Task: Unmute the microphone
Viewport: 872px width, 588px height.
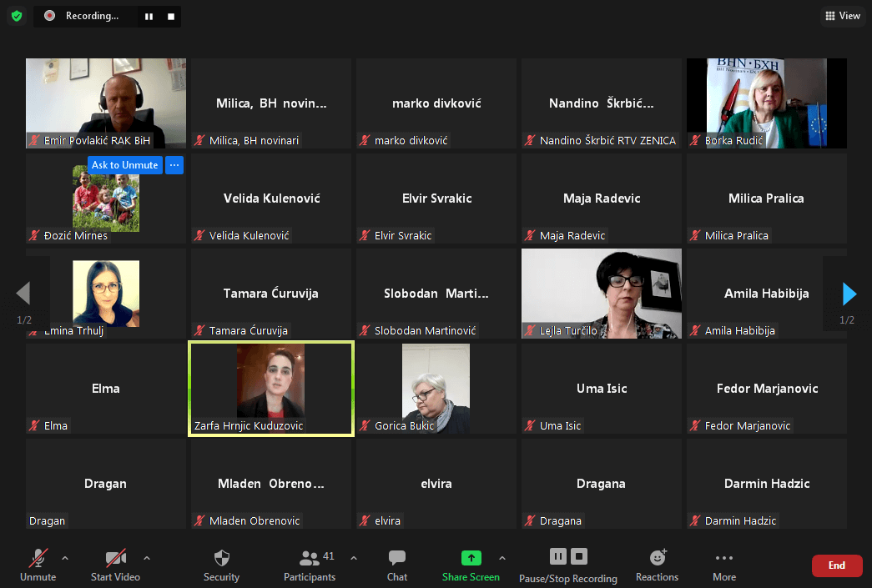Action: [38, 564]
